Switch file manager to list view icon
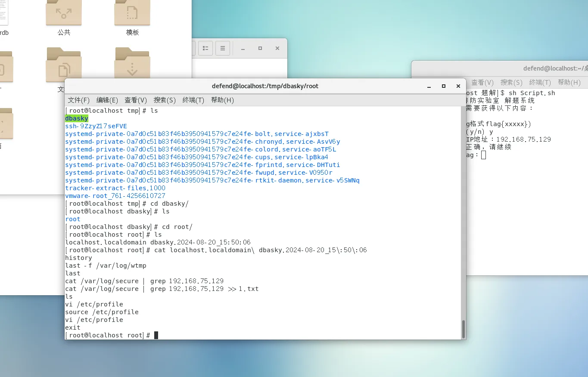Viewport: 588px width, 377px height. click(x=205, y=48)
